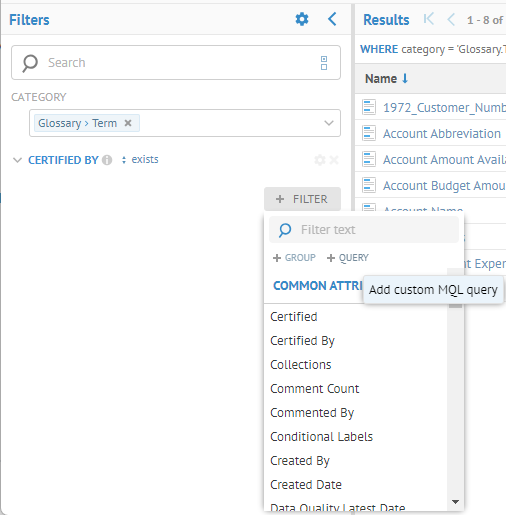Add custom MQL query with + QUERY
Viewport: 506px width, 515px height.
pos(348,258)
